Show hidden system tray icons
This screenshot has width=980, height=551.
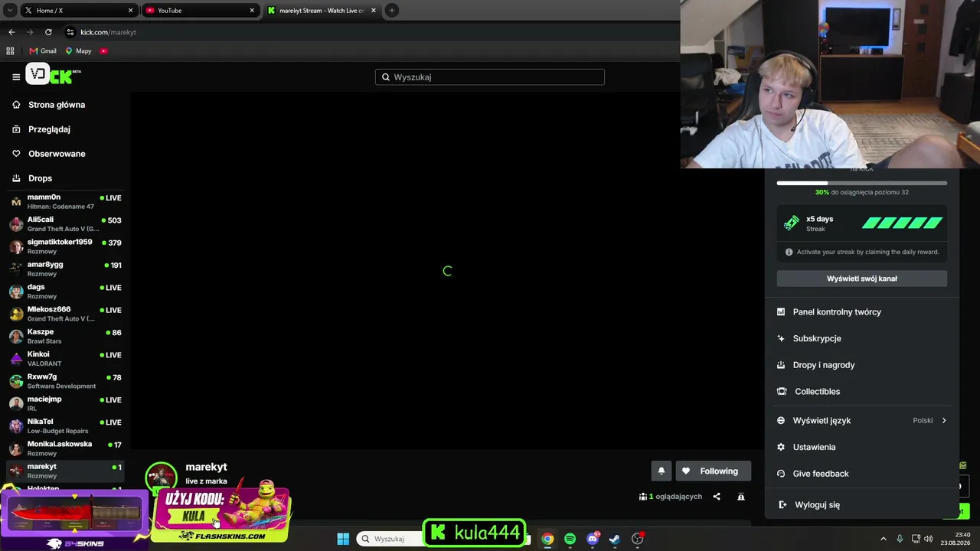(884, 539)
